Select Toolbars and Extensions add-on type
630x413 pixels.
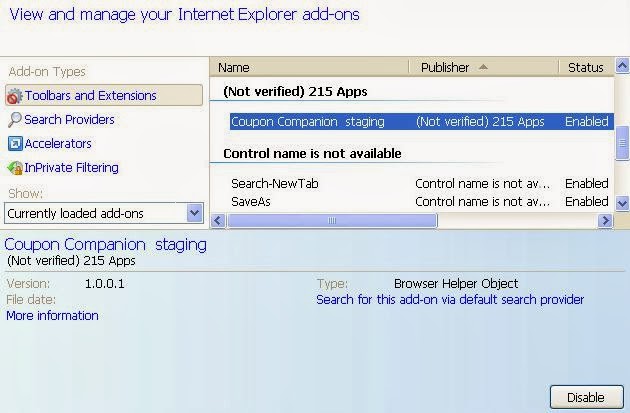pyautogui.click(x=104, y=95)
